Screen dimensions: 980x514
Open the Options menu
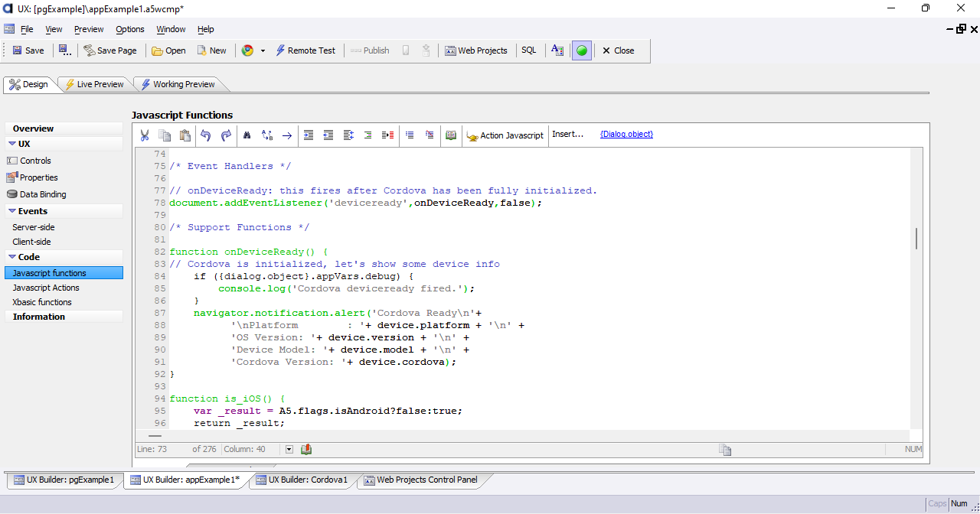[130, 29]
